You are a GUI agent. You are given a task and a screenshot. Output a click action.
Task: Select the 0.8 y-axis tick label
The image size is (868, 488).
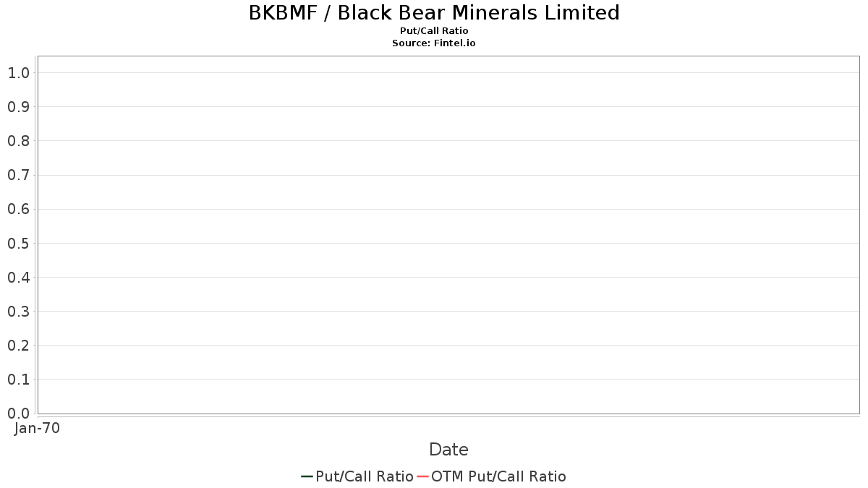[x=18, y=141]
